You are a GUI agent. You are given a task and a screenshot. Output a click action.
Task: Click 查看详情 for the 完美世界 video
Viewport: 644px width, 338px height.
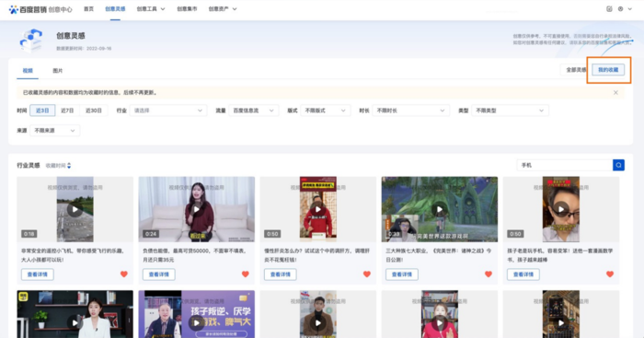(x=402, y=274)
